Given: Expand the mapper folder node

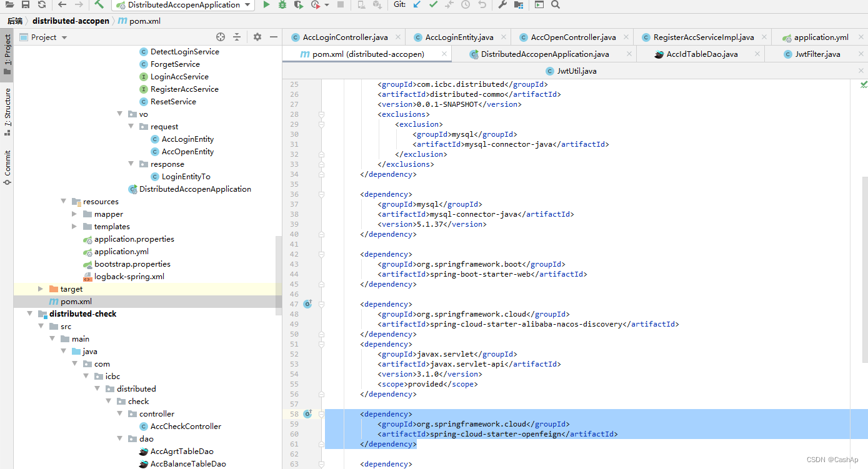Looking at the screenshot, I should click(74, 214).
